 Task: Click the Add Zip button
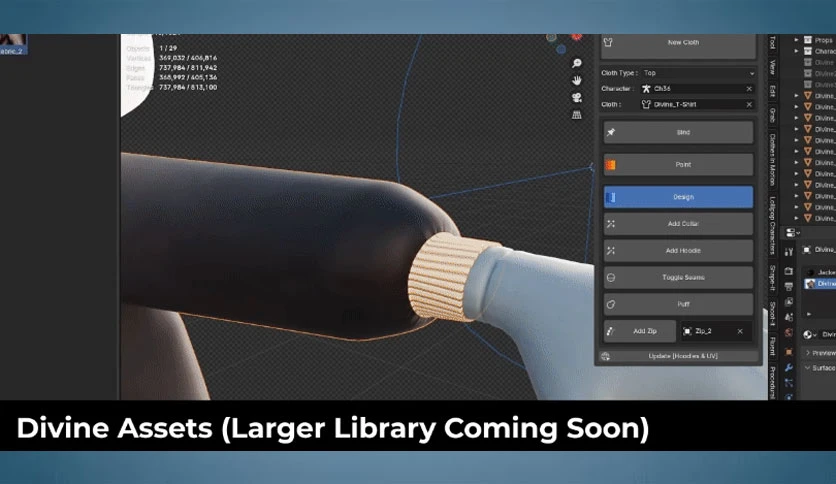[x=640, y=331]
